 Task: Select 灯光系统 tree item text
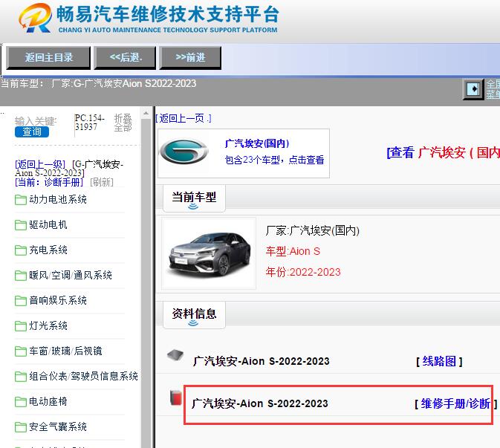click(48, 325)
